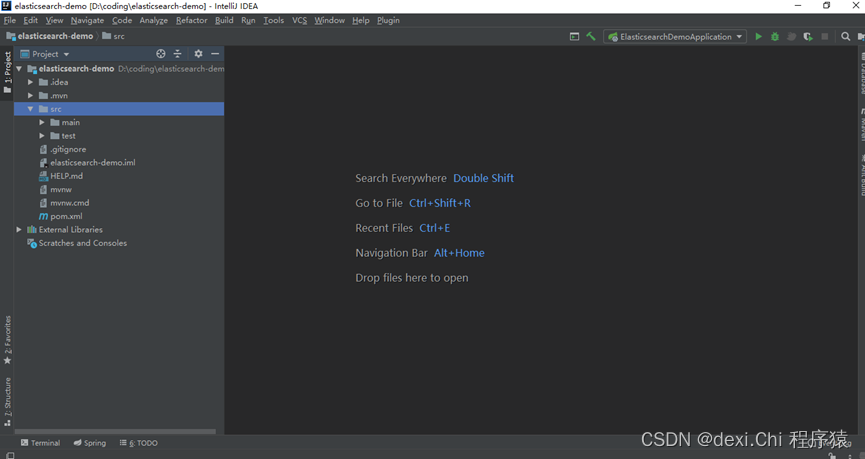Expand External Libraries node

(19, 230)
